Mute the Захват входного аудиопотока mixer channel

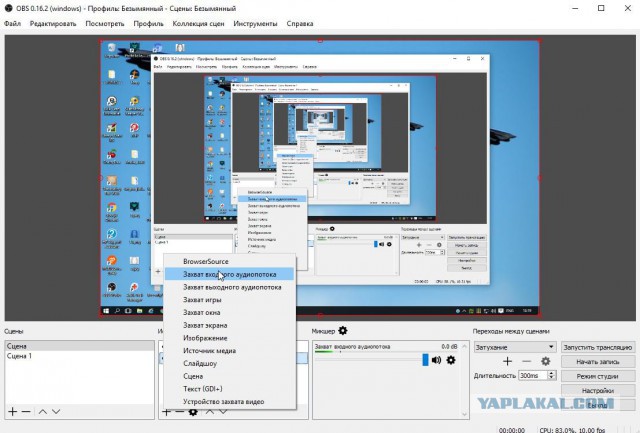[x=436, y=360]
